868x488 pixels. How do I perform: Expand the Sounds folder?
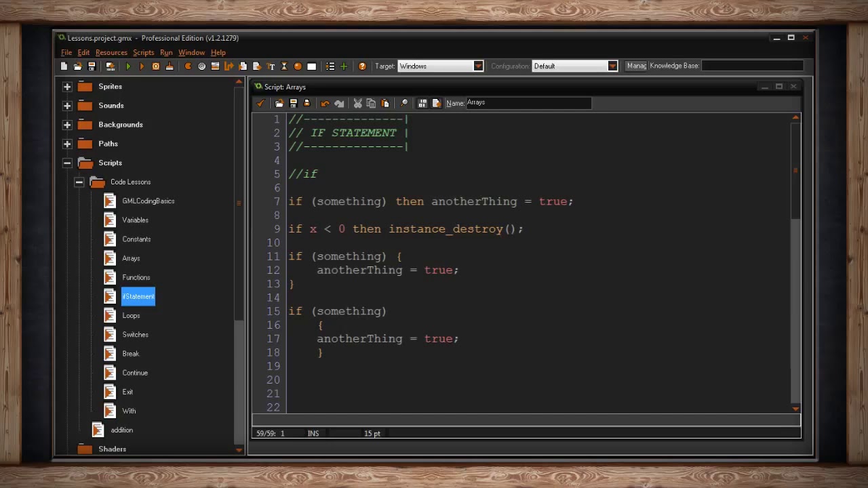coord(67,106)
